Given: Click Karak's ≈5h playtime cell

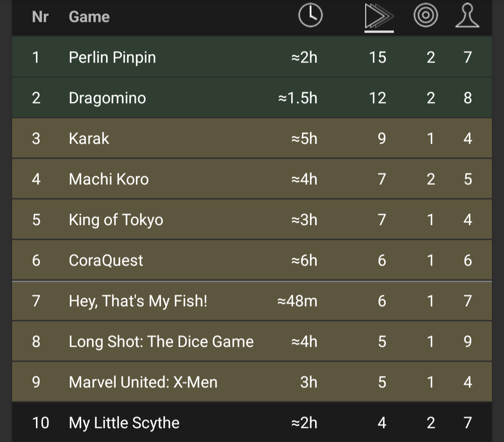Looking at the screenshot, I should pos(304,139).
